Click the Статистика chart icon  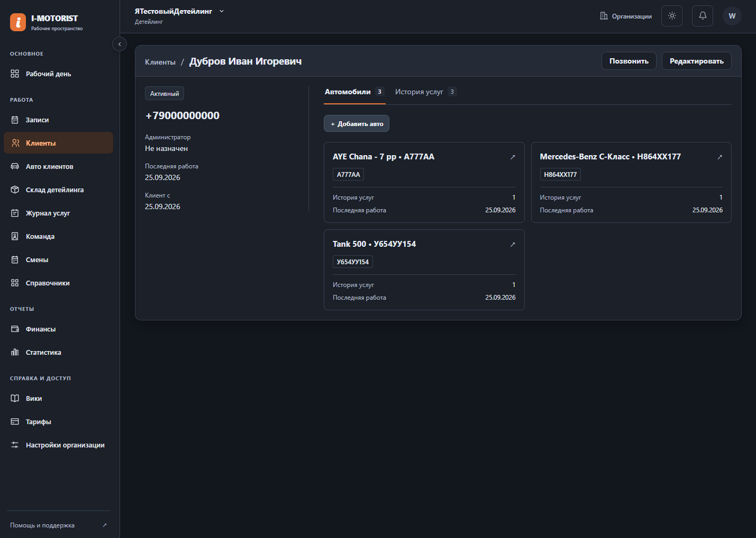point(15,352)
